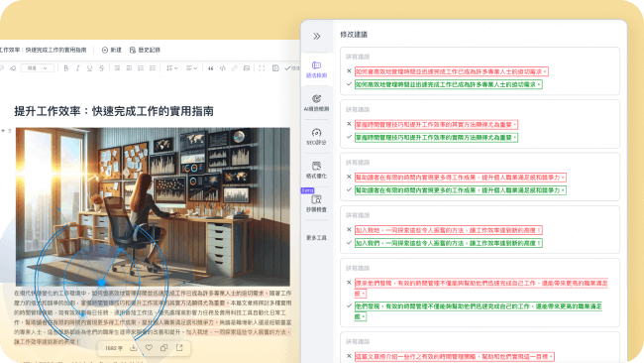
Task: Insert code with the code icon
Action: click(x=223, y=68)
